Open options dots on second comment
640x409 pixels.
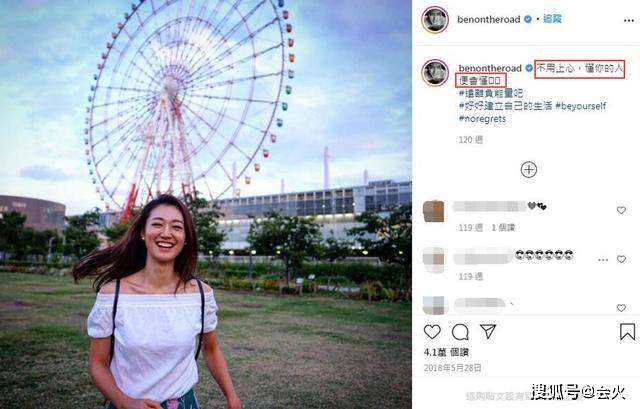(603, 260)
